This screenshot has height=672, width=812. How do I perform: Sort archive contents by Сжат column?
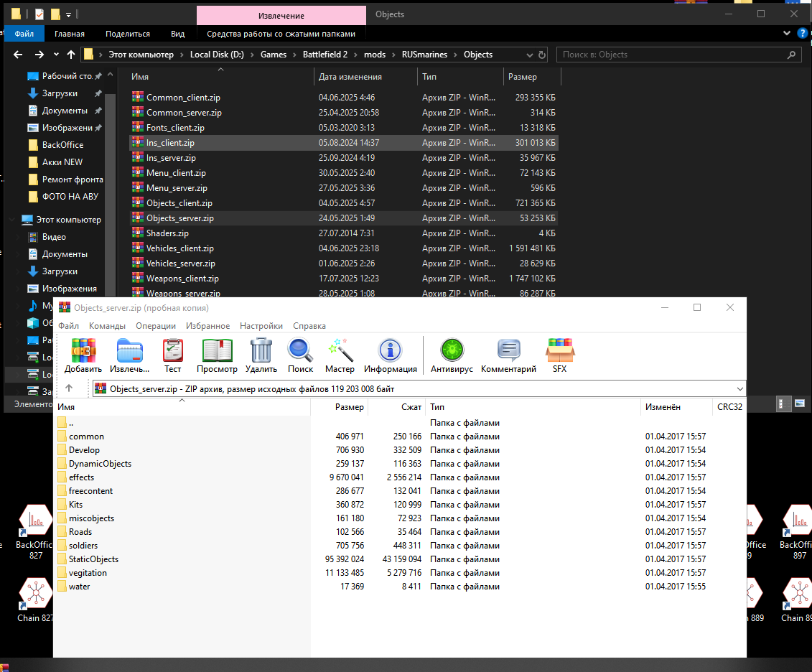click(x=411, y=407)
